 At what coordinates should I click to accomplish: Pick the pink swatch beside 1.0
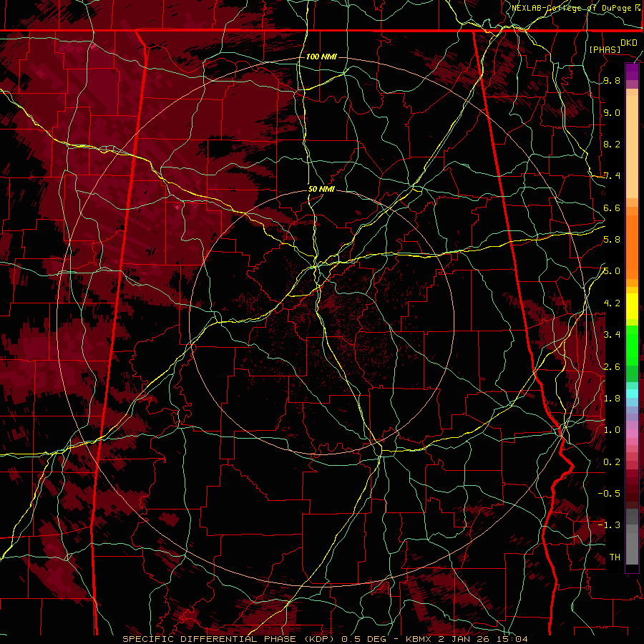coord(632,434)
